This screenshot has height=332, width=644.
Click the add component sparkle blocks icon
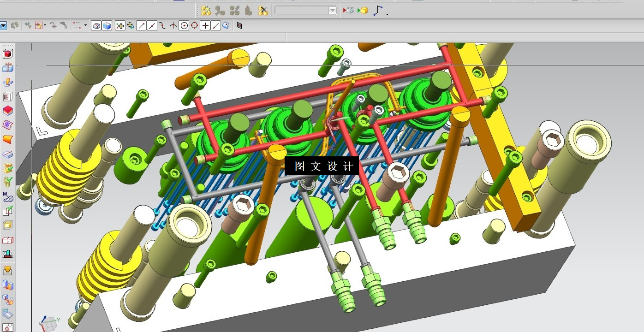point(206,10)
